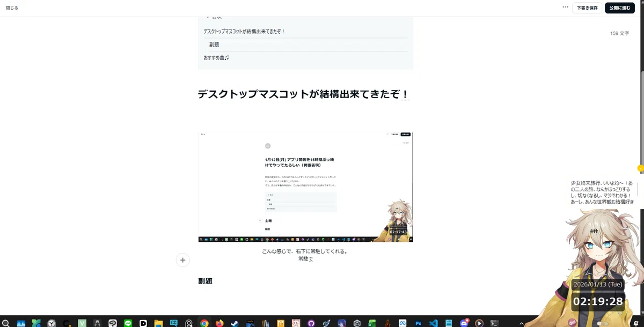Open the white D app in the taskbar
The height and width of the screenshot is (327, 644).
click(x=143, y=323)
